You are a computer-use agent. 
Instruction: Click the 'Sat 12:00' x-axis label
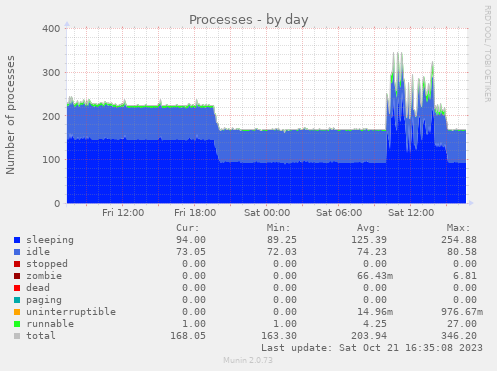coord(411,213)
